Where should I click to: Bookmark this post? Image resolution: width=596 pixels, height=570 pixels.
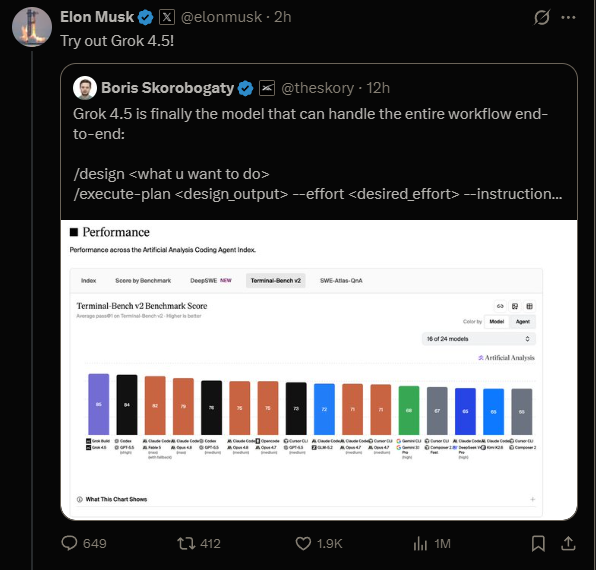[x=538, y=543]
